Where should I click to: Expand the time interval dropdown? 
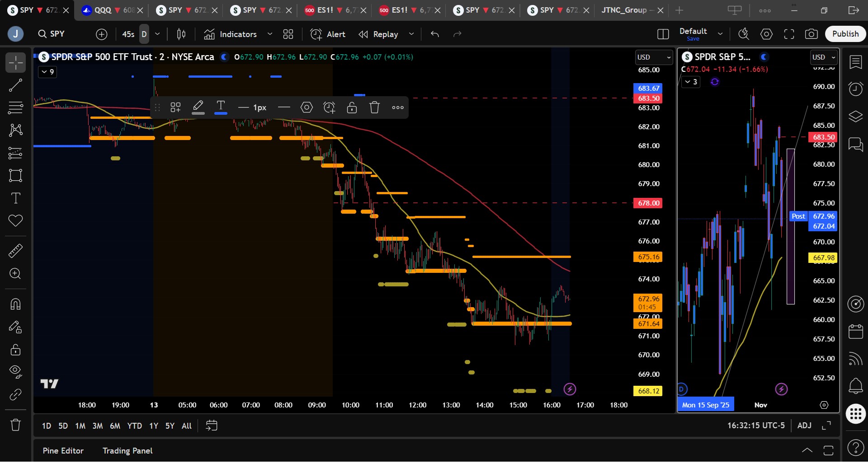pyautogui.click(x=157, y=34)
